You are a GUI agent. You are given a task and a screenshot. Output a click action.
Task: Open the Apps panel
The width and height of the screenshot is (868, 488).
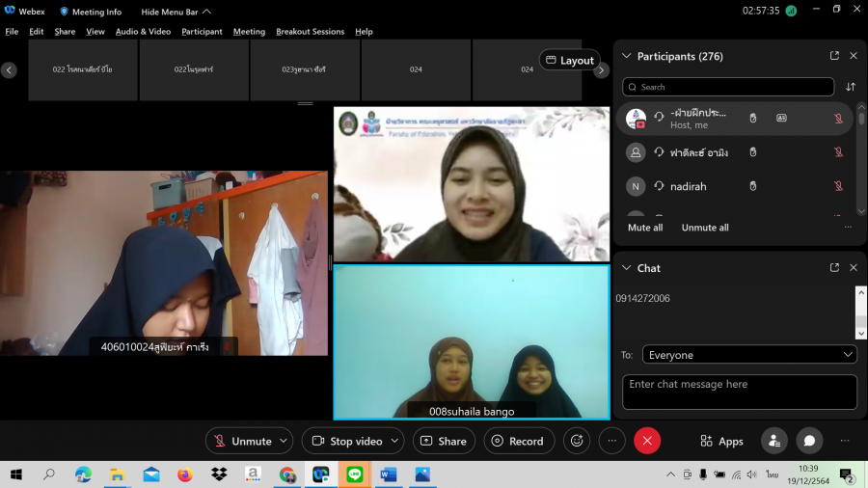[721, 441]
